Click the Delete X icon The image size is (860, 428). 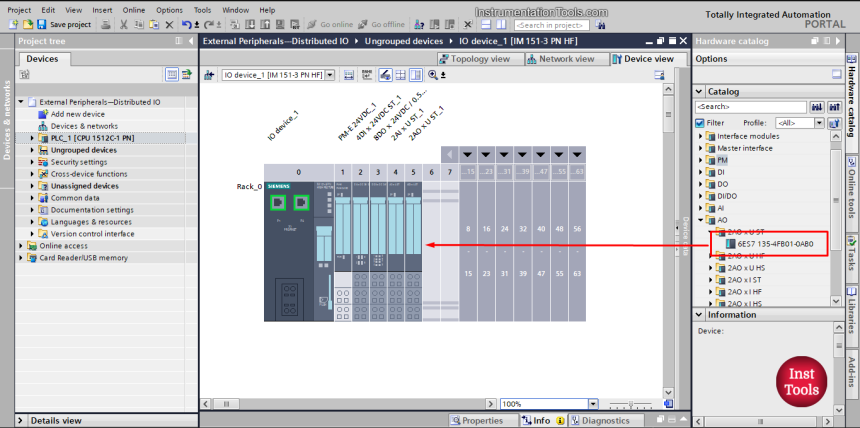pos(169,24)
